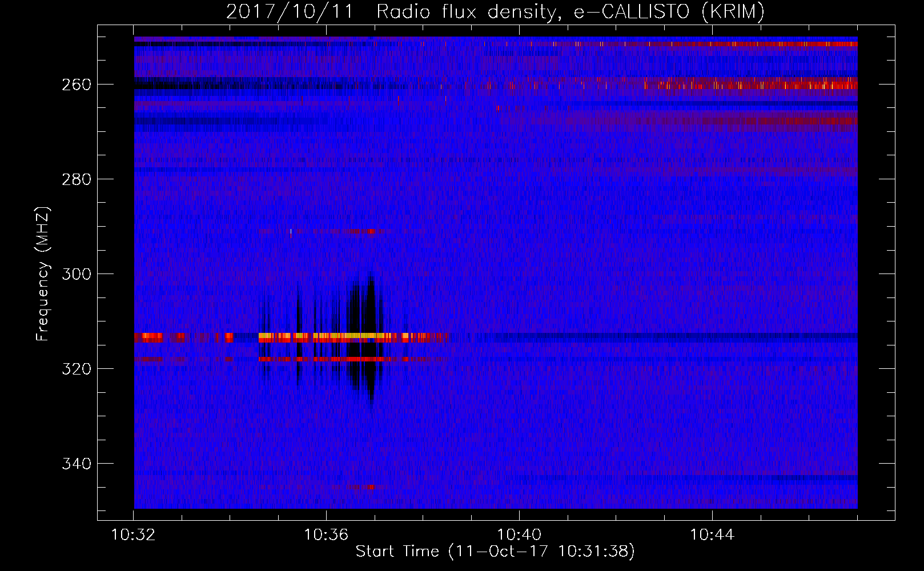The height and width of the screenshot is (571, 924).
Task: Click the 280 frequency tick label
Action: pos(76,179)
